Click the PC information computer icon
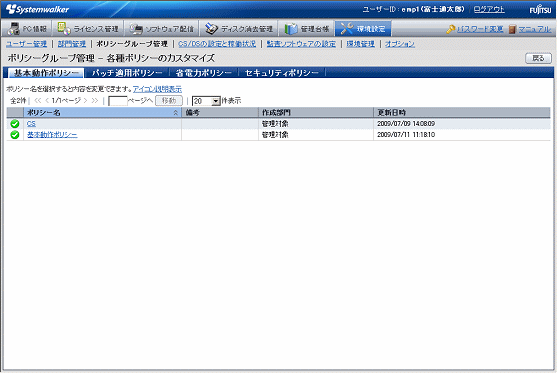 click(x=14, y=29)
